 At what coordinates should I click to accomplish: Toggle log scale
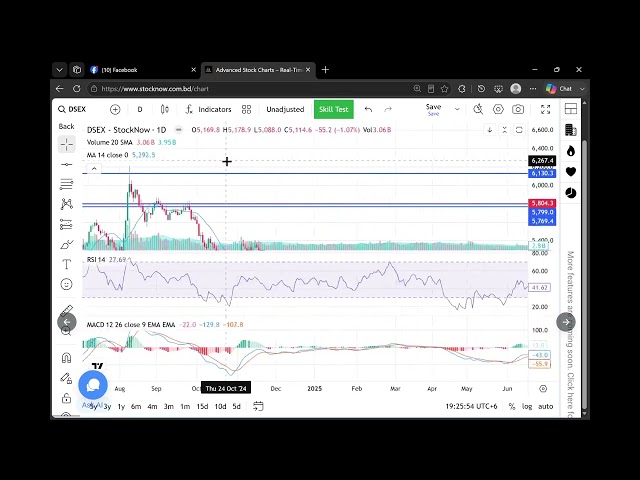pyautogui.click(x=527, y=407)
